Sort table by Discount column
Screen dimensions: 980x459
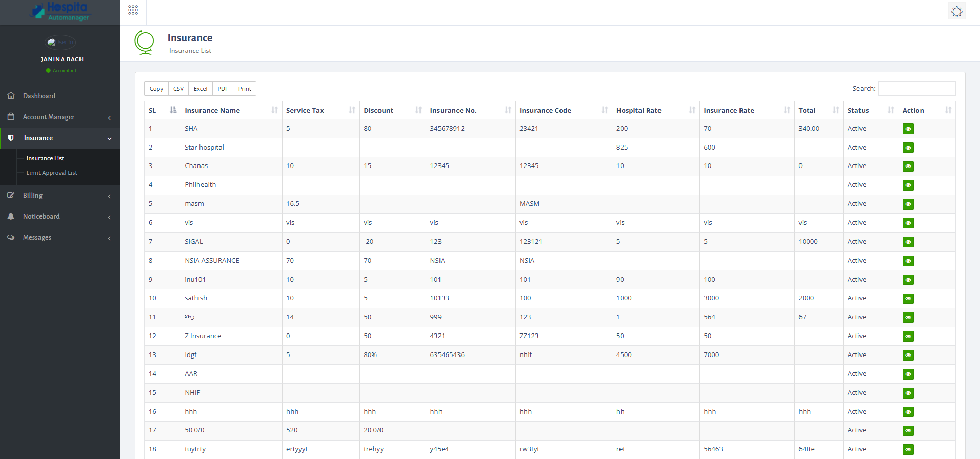tap(392, 110)
